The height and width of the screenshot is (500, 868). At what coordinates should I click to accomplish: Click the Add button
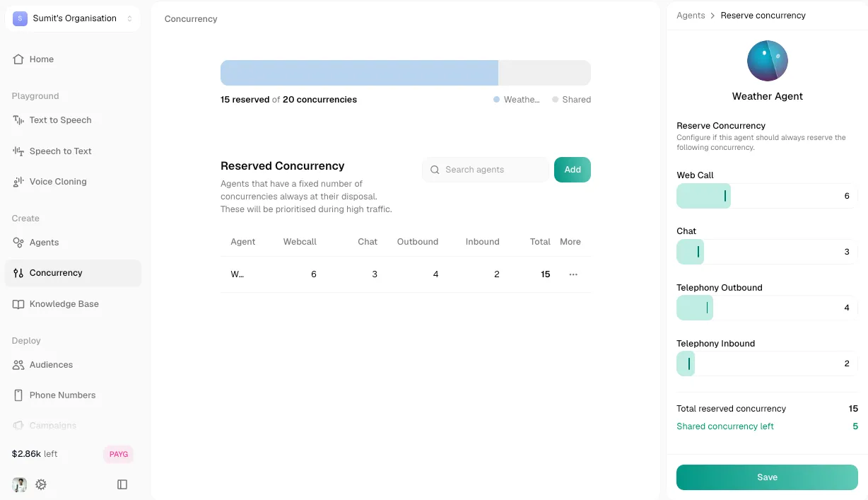pos(573,170)
